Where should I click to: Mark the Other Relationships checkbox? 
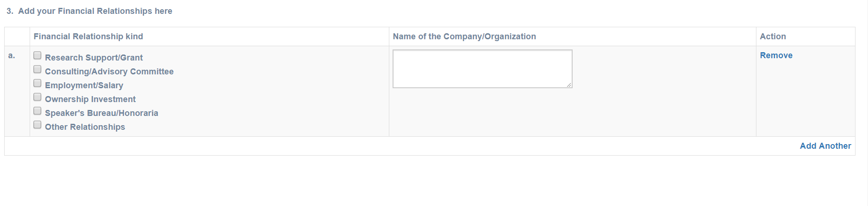point(37,125)
